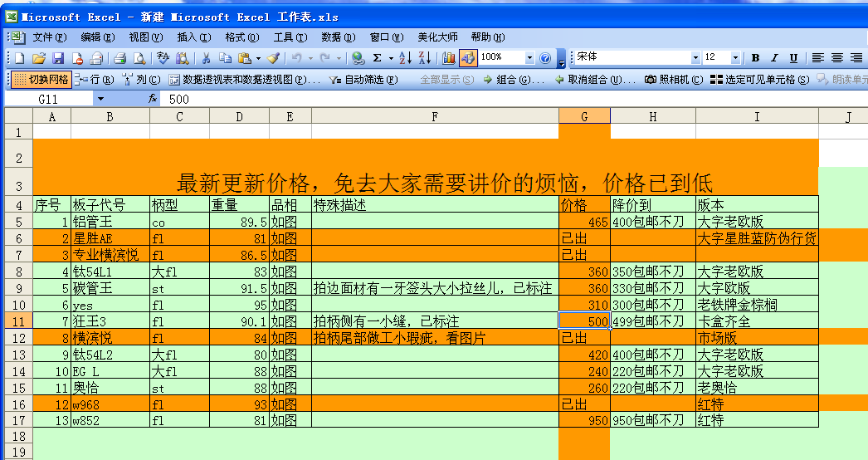The height and width of the screenshot is (460, 868).
Task: Open the font size 12 dropdown
Action: [735, 58]
